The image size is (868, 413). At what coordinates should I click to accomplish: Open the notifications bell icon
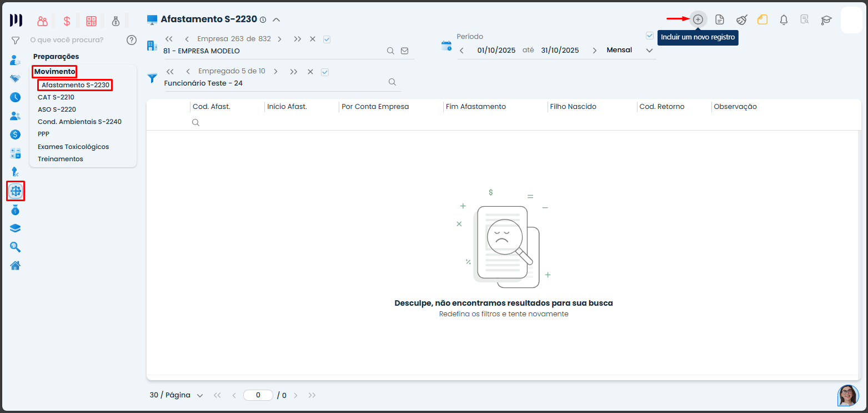784,20
